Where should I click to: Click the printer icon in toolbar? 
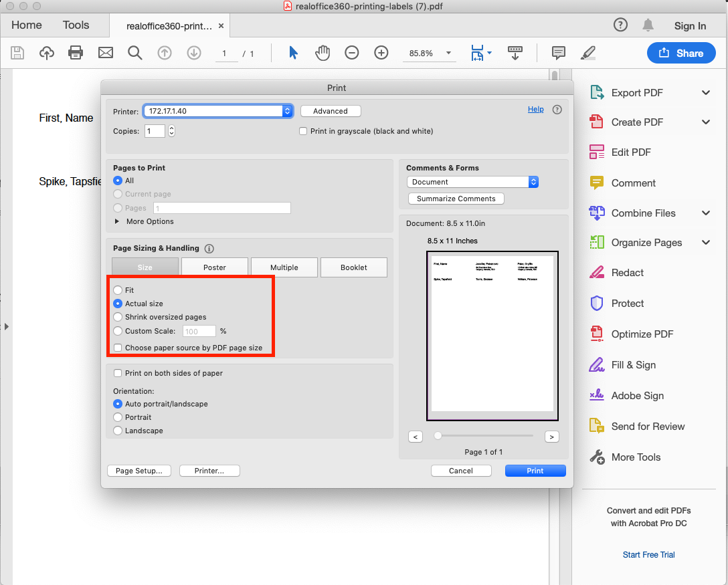pyautogui.click(x=76, y=53)
